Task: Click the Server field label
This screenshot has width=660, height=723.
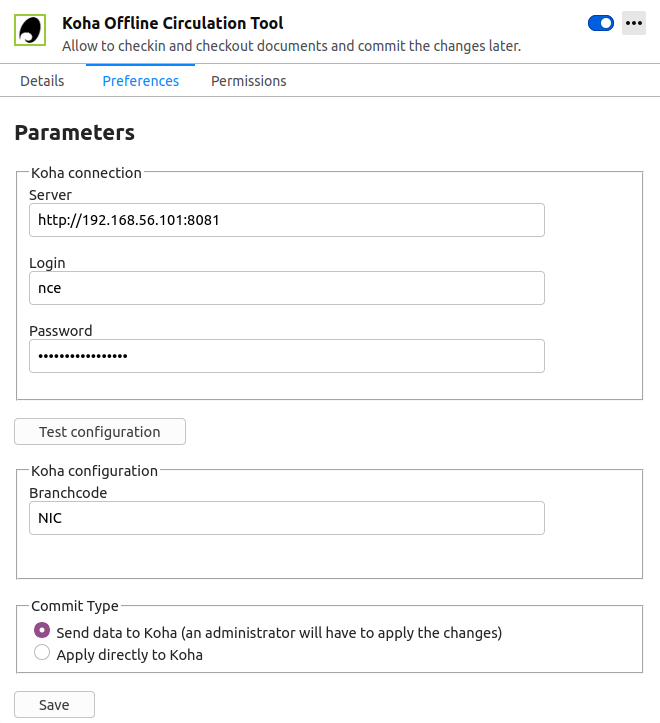Action: coord(51,195)
